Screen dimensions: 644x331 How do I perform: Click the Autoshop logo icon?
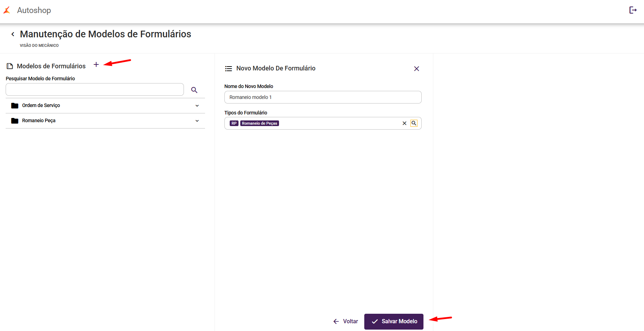pyautogui.click(x=7, y=10)
